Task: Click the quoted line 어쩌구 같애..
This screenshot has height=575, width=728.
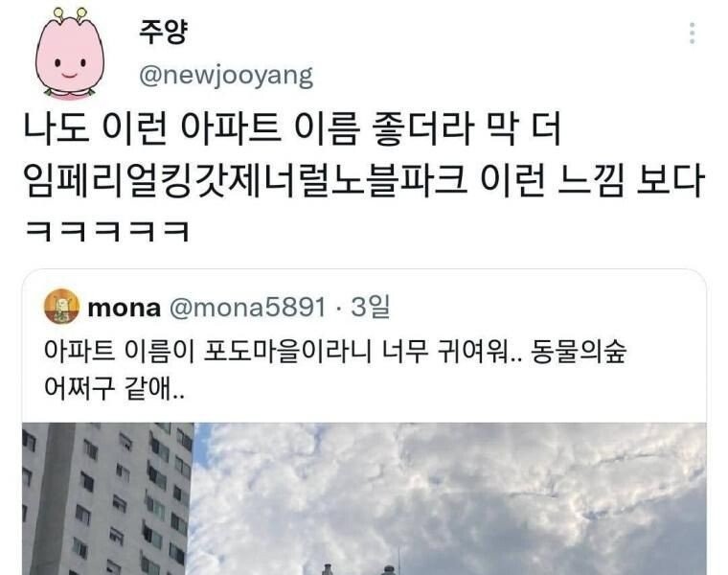Action: (114, 388)
